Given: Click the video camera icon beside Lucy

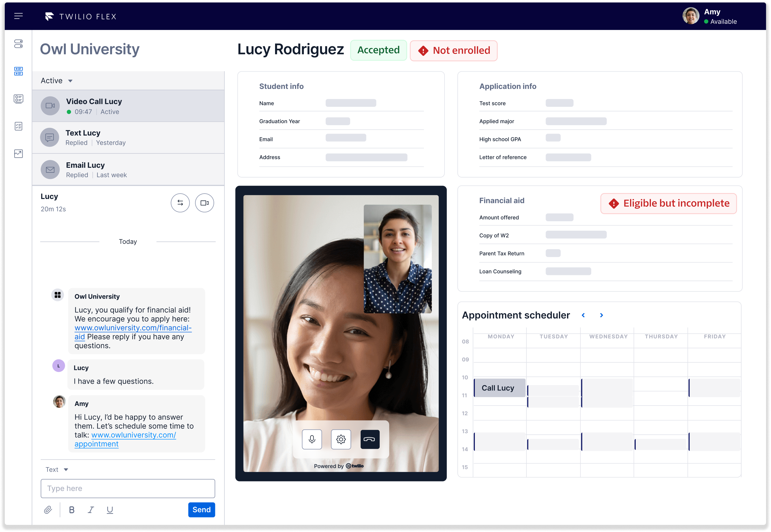Looking at the screenshot, I should (x=205, y=203).
